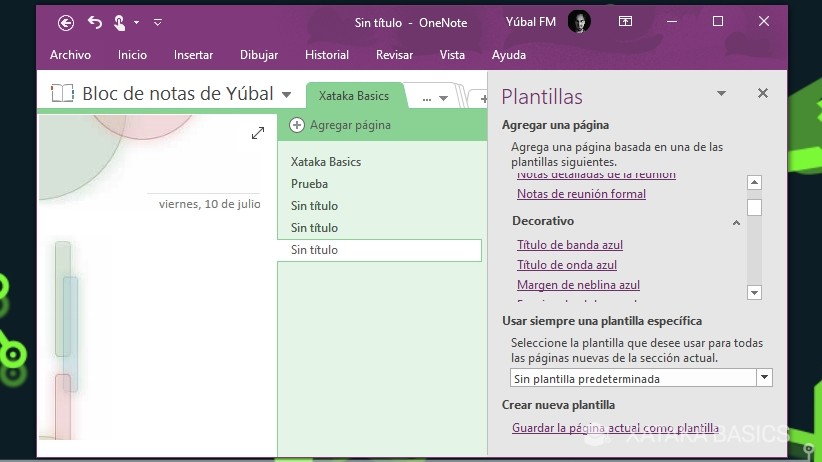Click Guardar la página actual como plantilla
822x462 pixels.
tap(615, 428)
